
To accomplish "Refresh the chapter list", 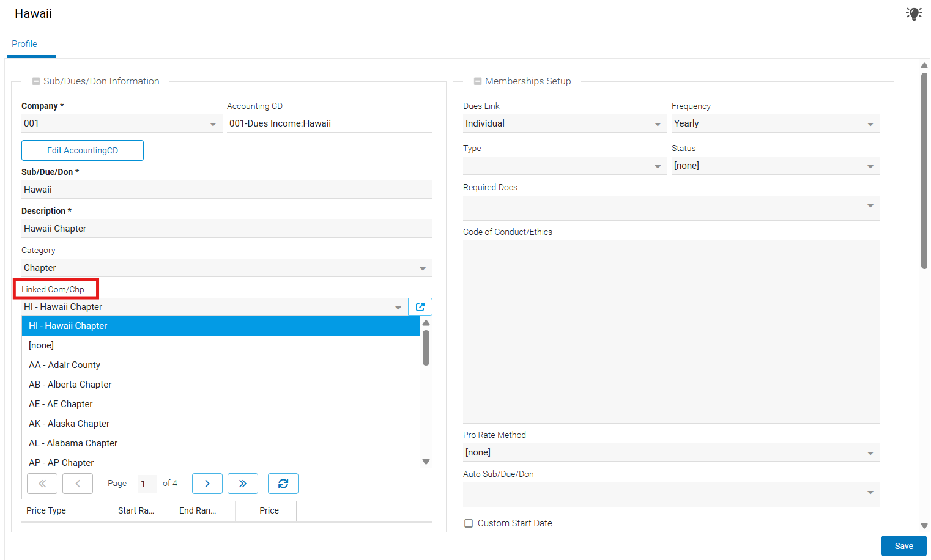I will 283,484.
